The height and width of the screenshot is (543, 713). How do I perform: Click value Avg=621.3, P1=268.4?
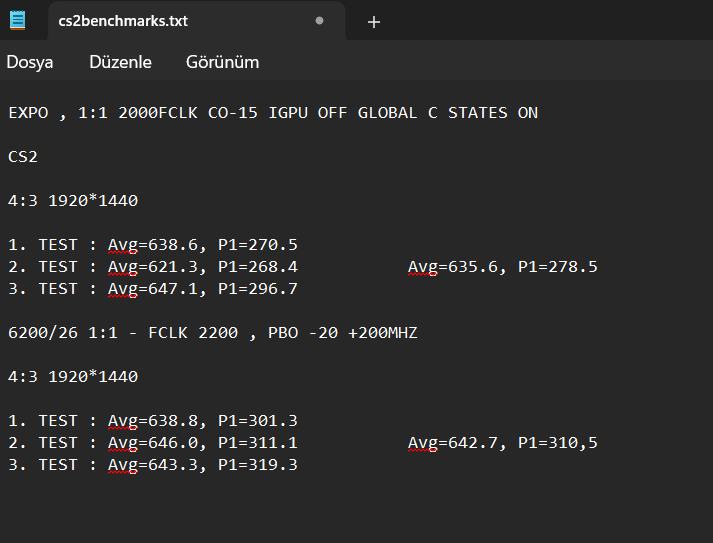pyautogui.click(x=203, y=266)
